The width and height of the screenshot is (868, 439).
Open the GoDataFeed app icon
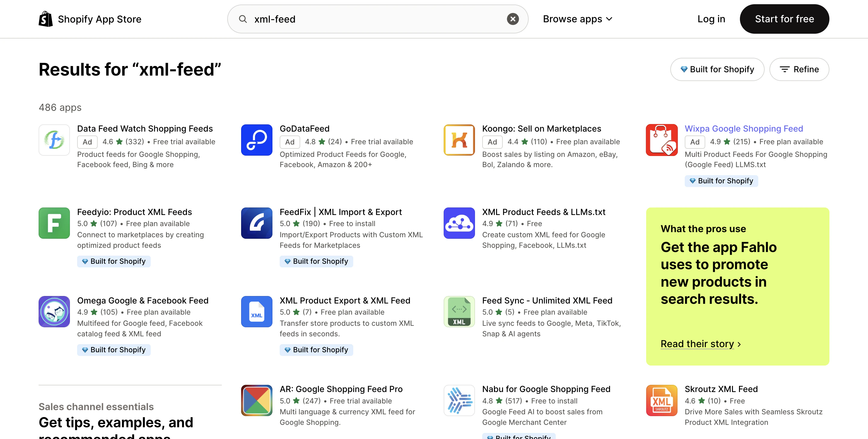pos(256,140)
